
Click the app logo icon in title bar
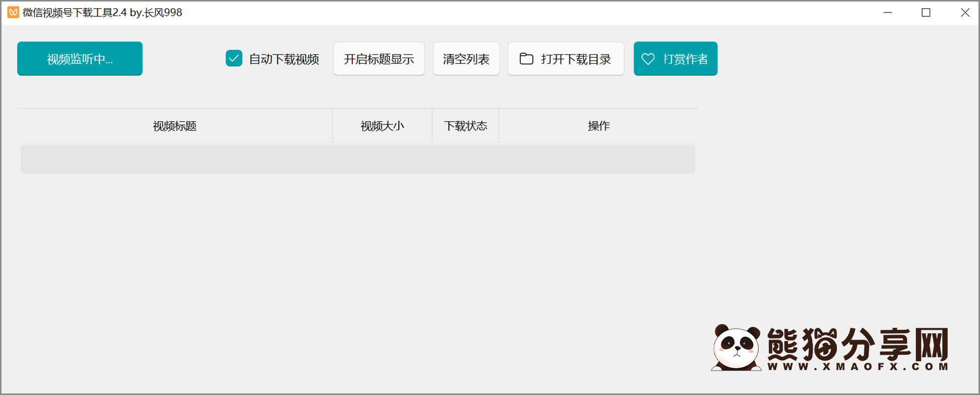(13, 12)
